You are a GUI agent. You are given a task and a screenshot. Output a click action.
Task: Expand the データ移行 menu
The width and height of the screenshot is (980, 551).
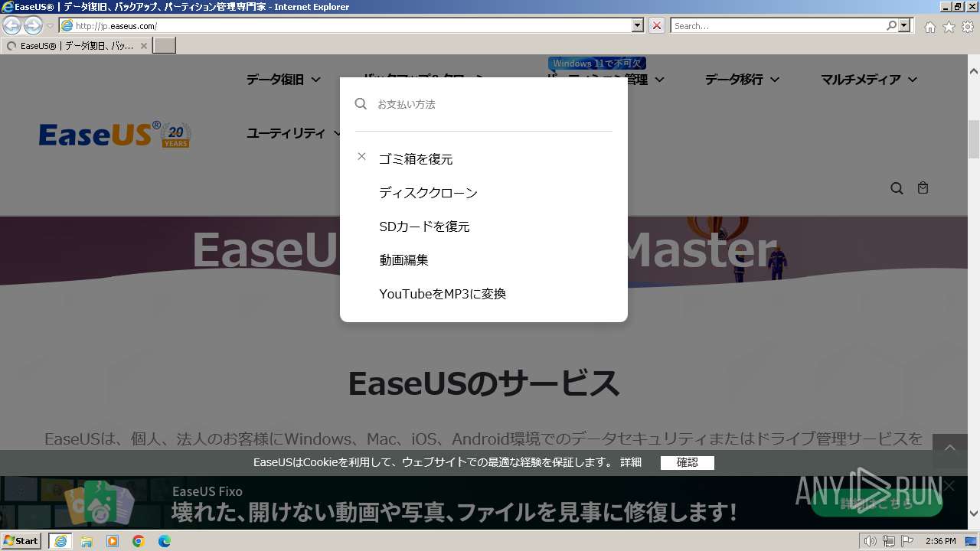[742, 80]
